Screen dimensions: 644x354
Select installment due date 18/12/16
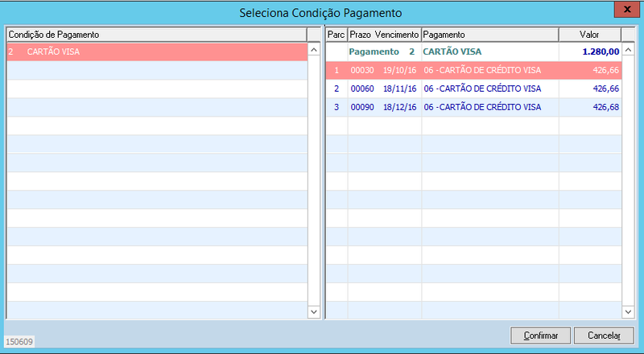399,107
